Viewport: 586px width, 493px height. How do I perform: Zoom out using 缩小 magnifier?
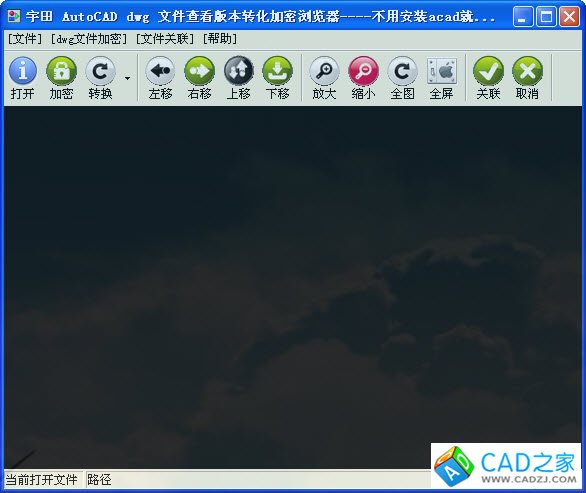pyautogui.click(x=363, y=78)
